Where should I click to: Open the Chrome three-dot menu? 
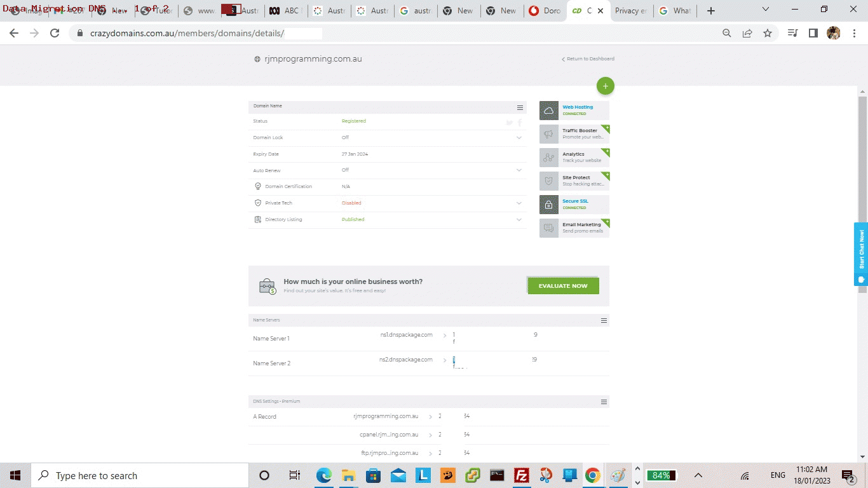(854, 33)
